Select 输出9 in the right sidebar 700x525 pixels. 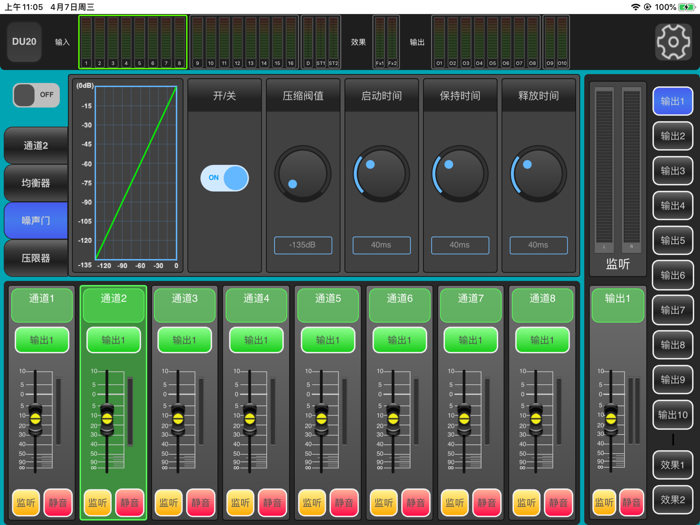(672, 380)
